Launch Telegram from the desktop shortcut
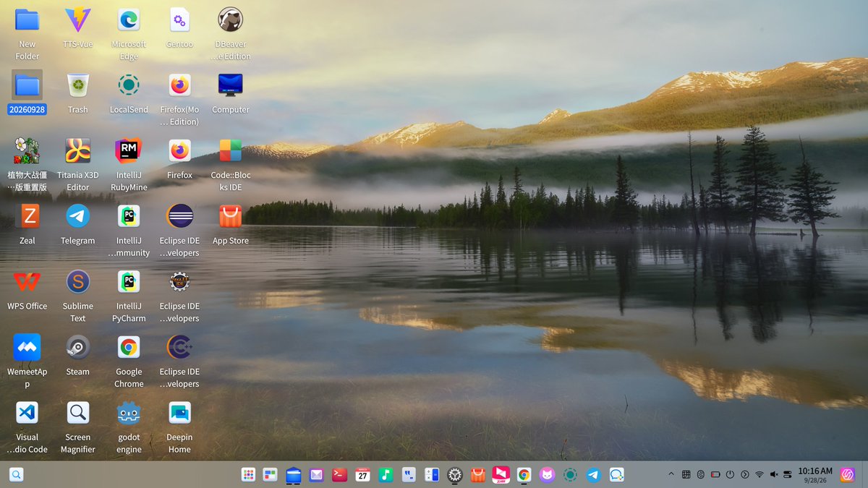 pyautogui.click(x=78, y=216)
